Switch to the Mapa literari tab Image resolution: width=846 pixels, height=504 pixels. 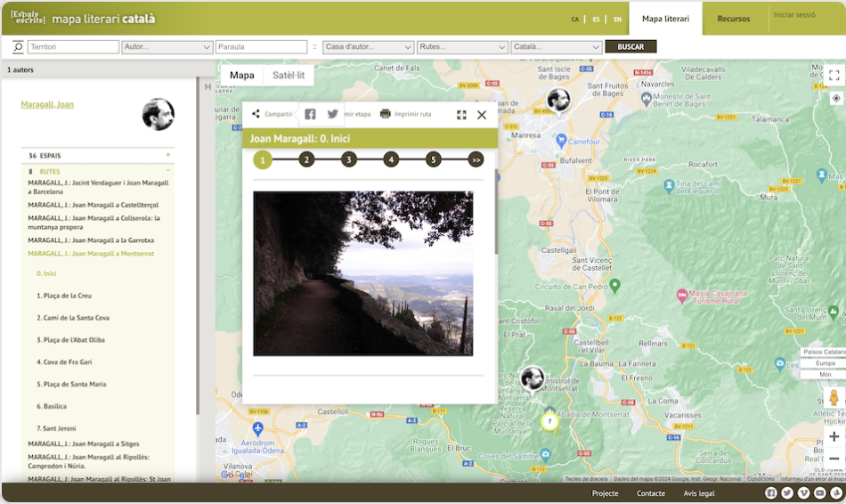665,19
